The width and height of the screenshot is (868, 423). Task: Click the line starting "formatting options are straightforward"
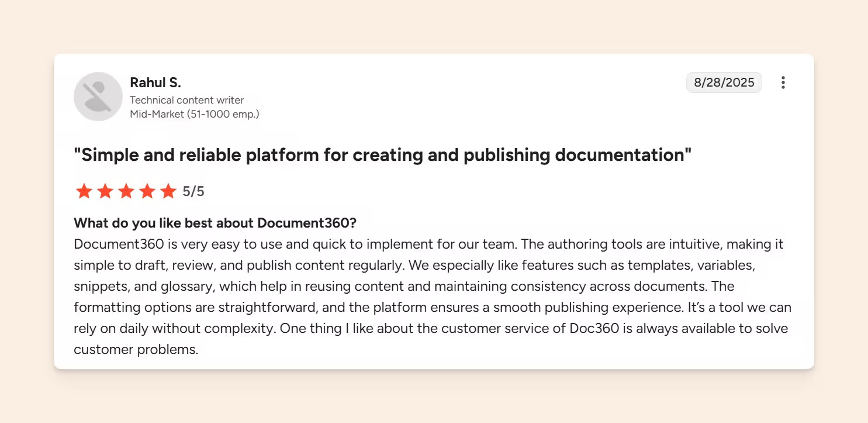click(x=433, y=307)
